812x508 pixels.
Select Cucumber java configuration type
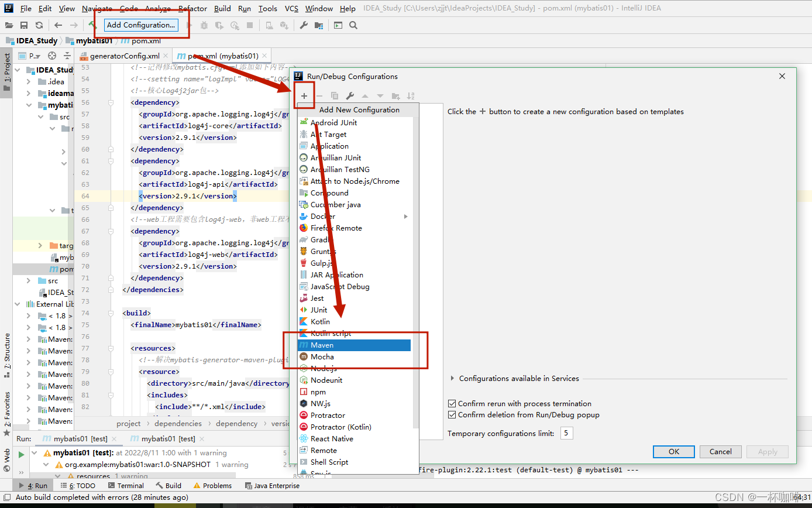354,205
